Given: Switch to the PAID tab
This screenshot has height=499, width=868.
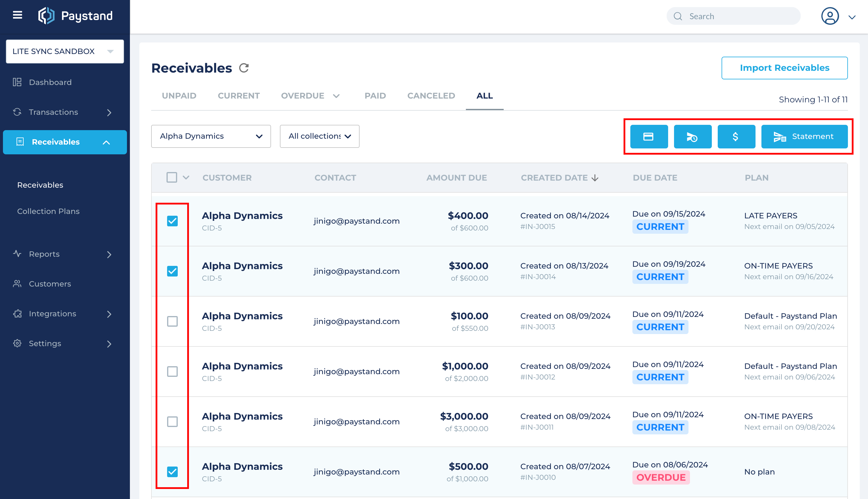Looking at the screenshot, I should 375,96.
